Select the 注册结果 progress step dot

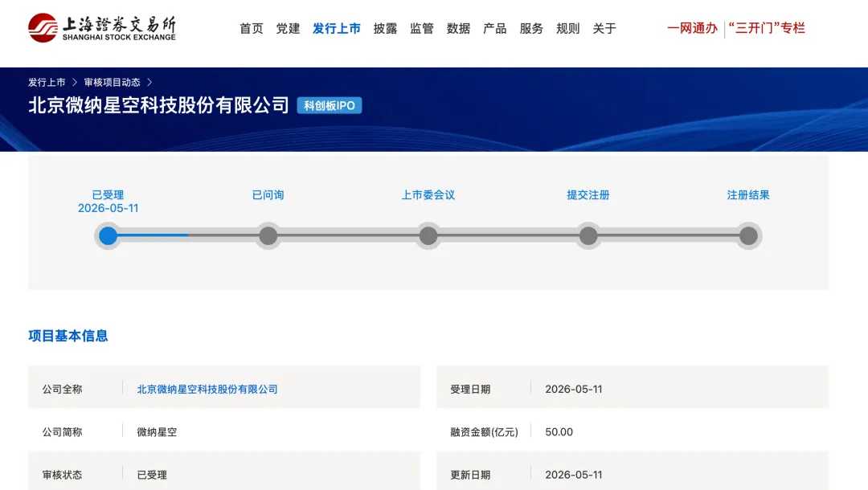coord(748,236)
